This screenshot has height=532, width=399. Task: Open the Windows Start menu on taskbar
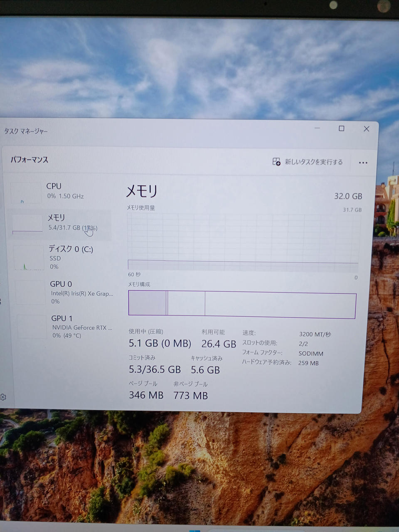[195, 530]
